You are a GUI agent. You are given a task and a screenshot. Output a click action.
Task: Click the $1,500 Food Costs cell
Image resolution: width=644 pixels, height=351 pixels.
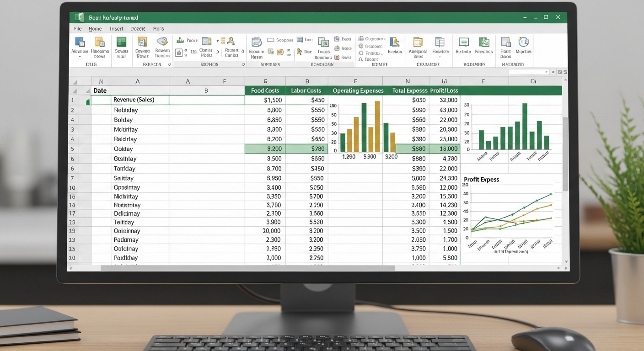[265, 100]
